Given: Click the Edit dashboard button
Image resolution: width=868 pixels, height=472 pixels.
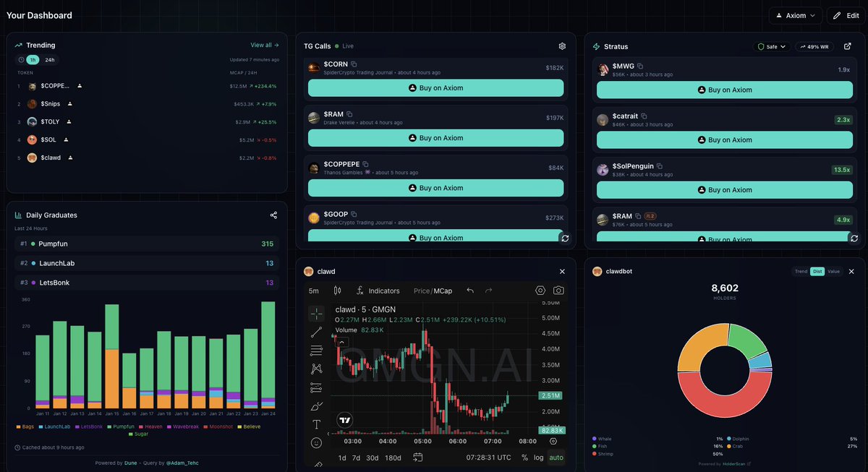Looking at the screenshot, I should [x=845, y=15].
